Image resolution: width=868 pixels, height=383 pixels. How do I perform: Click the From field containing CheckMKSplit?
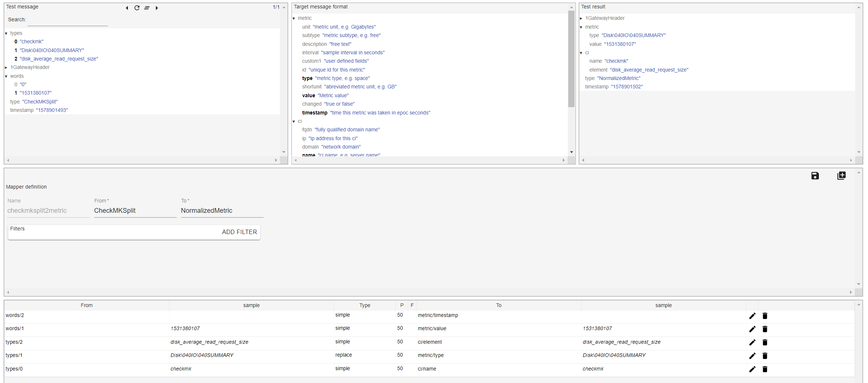135,211
